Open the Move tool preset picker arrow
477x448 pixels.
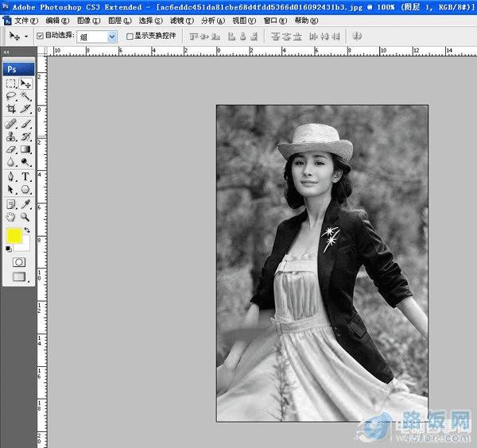click(x=26, y=37)
